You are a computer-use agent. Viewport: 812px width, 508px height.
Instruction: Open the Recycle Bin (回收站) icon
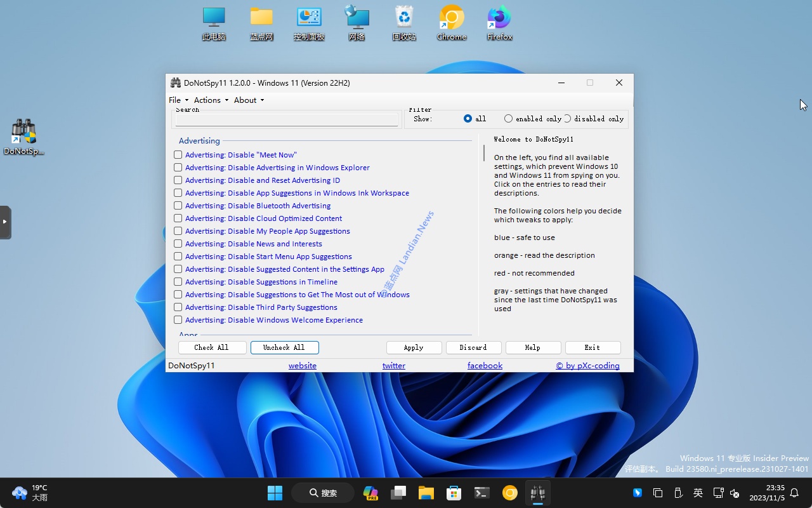click(x=404, y=20)
